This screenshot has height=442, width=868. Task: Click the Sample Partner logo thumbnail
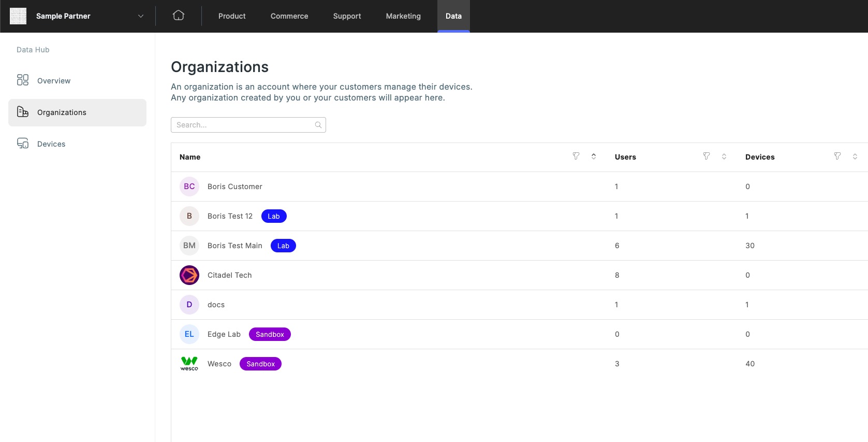click(18, 16)
